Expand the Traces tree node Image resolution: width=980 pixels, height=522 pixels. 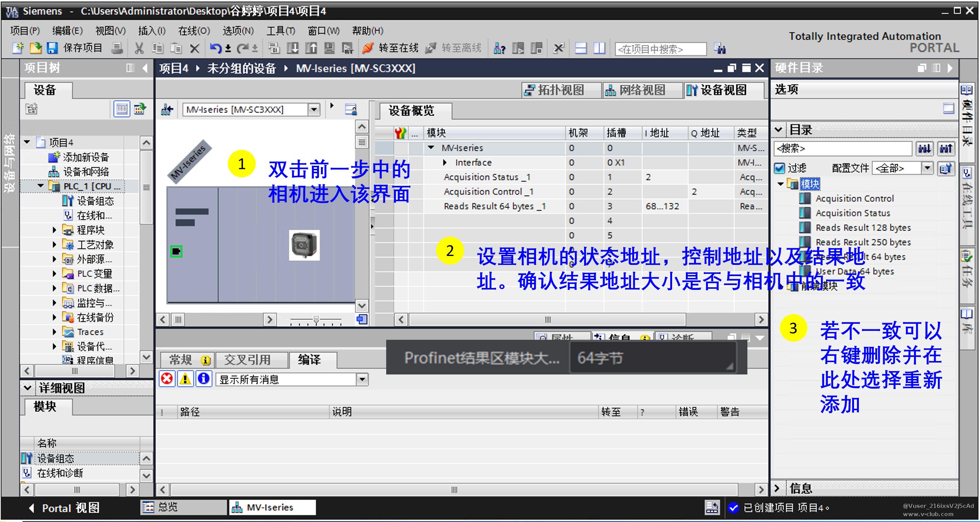54,332
